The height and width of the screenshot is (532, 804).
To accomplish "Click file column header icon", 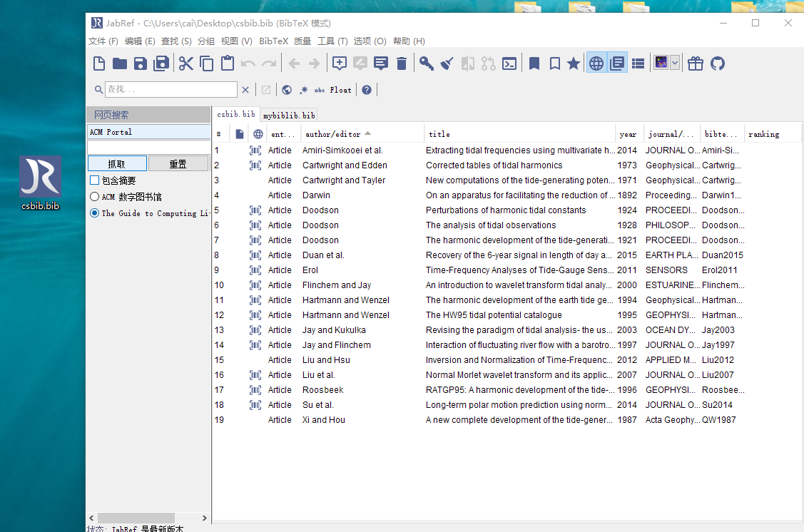I will point(239,134).
